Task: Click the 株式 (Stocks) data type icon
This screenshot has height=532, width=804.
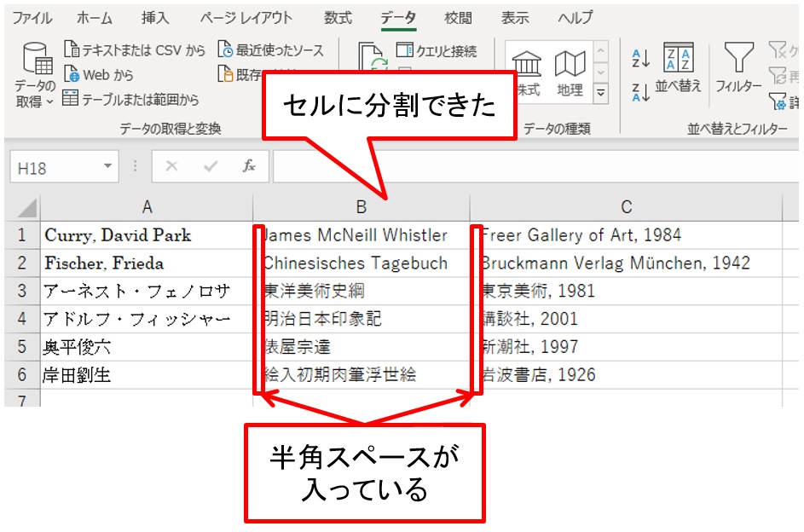Action: [528, 73]
